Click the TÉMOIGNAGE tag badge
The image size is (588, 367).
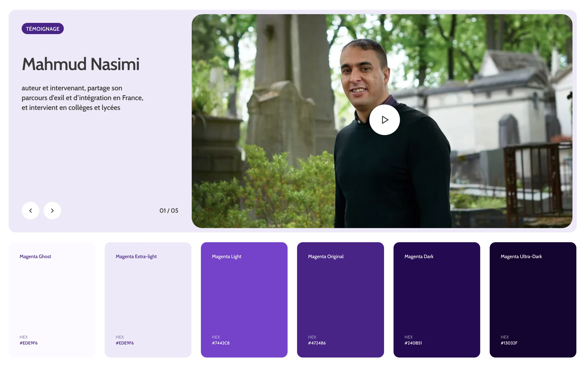[x=42, y=29]
